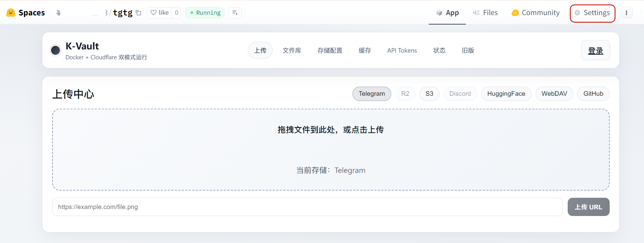The width and height of the screenshot is (644, 243).
Task: Select Discord storage option
Action: 460,94
